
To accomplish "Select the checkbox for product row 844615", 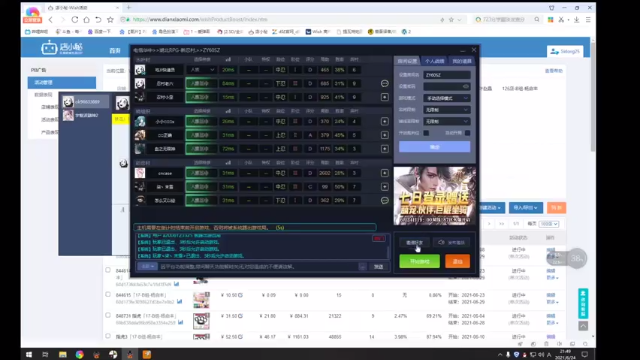I will pyautogui.click(x=108, y=294).
